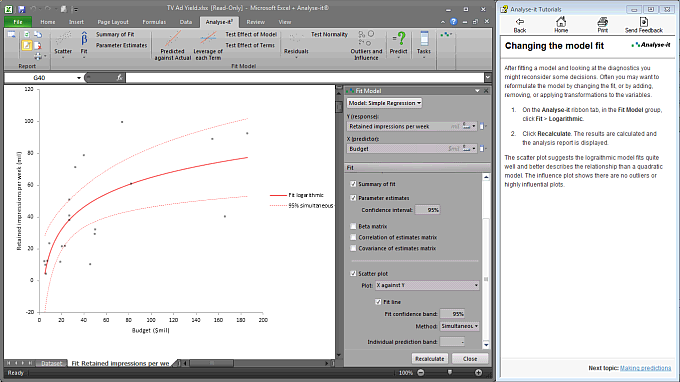Switch to the Insert ribbon tab
This screenshot has height=382, width=680.
point(76,22)
